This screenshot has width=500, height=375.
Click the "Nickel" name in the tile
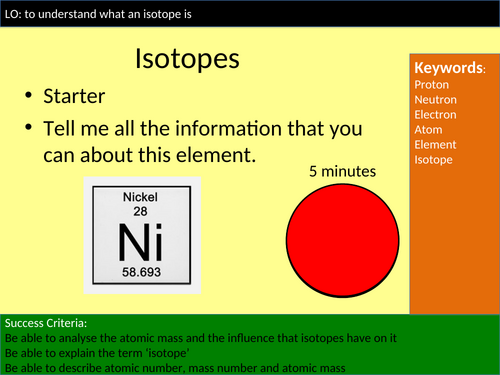coord(140,197)
